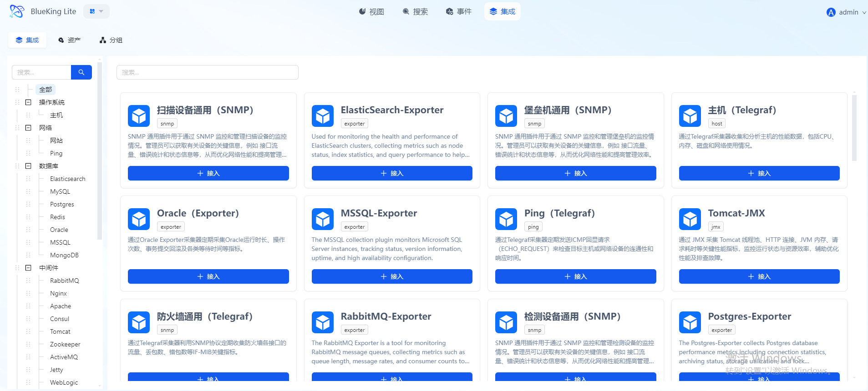Click the Oracle（Exporter） plugin cube icon
The image size is (868, 391).
pyautogui.click(x=139, y=219)
